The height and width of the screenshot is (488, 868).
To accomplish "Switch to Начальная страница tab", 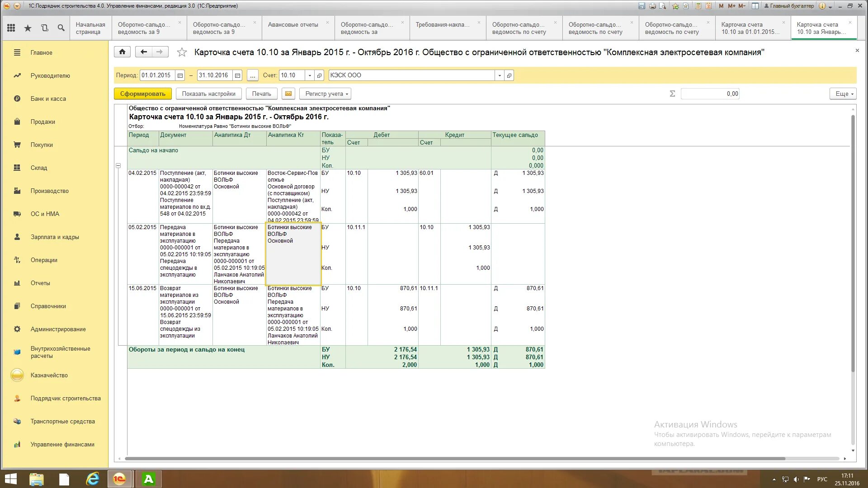I will 90,28.
